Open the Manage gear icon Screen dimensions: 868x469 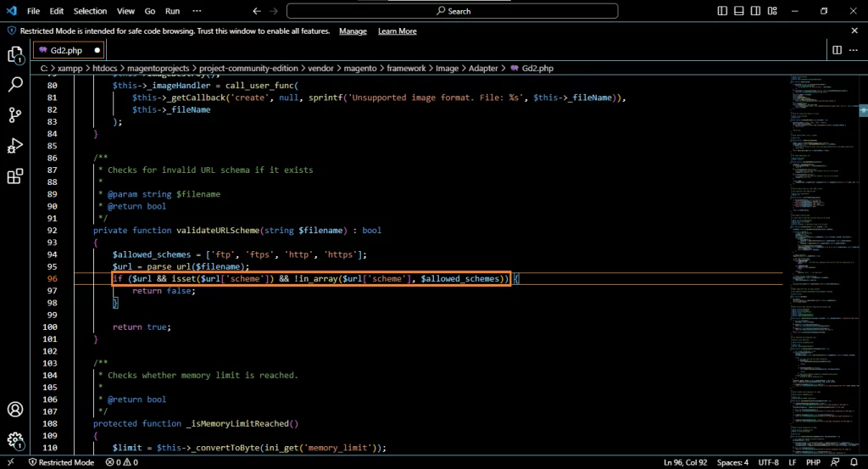tap(15, 440)
